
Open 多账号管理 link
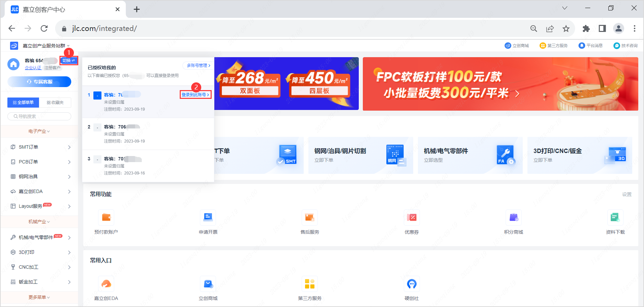coord(198,66)
